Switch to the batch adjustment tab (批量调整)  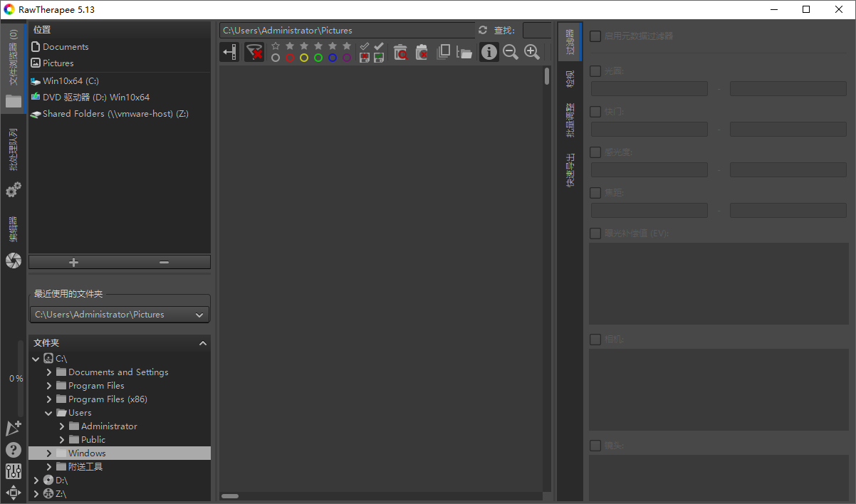[570, 120]
